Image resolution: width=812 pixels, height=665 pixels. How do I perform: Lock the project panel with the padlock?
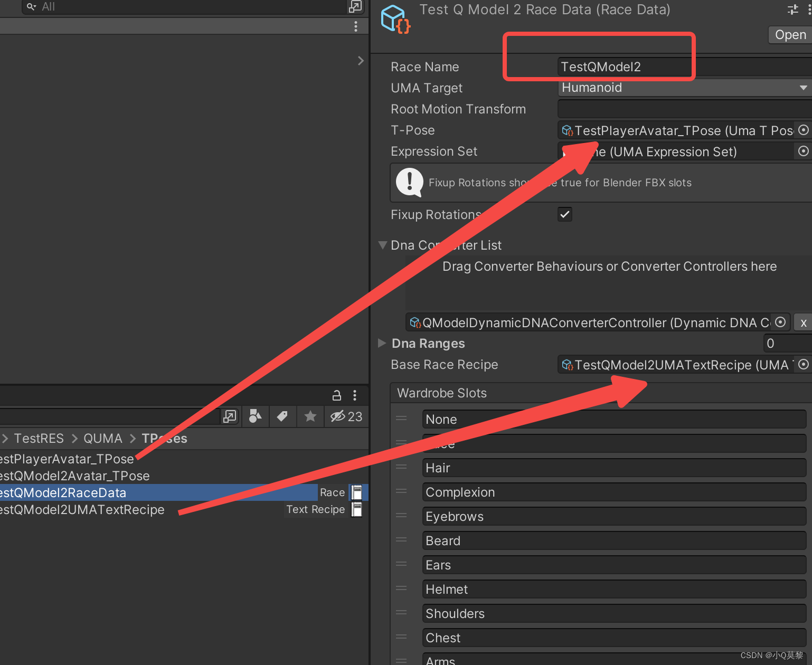pyautogui.click(x=336, y=395)
